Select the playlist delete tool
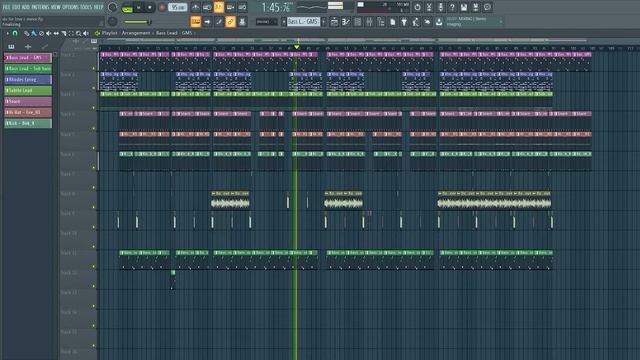The height and width of the screenshot is (360, 640). [x=41, y=33]
